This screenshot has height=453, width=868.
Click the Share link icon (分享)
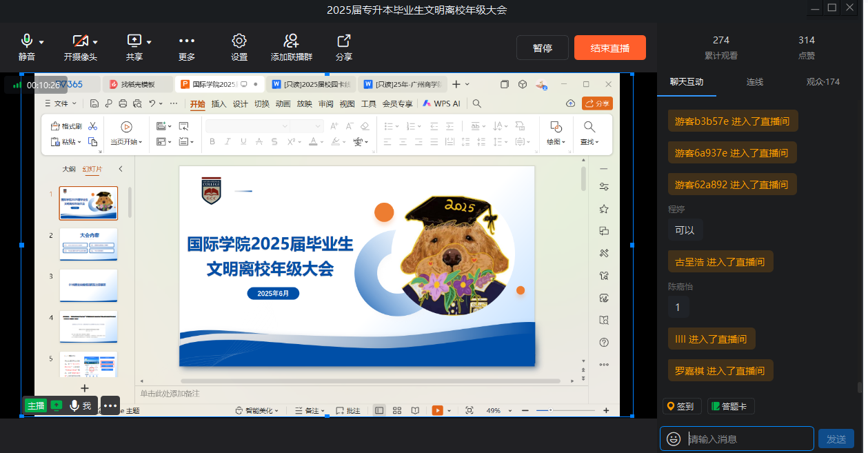[x=343, y=41]
